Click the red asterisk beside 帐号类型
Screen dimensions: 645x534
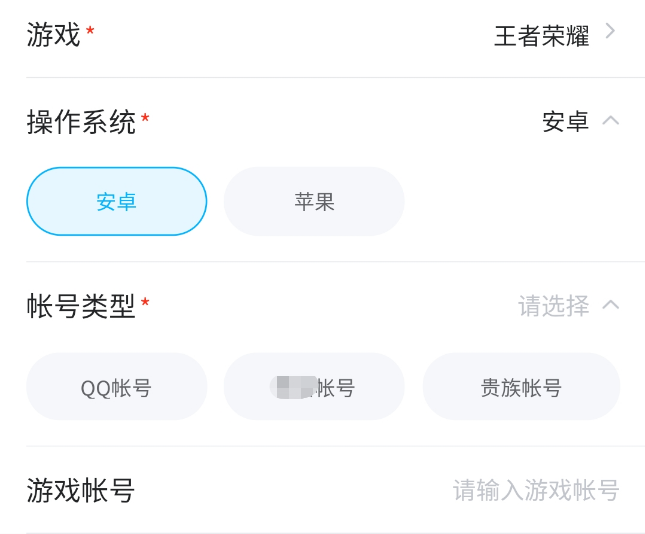pyautogui.click(x=145, y=303)
